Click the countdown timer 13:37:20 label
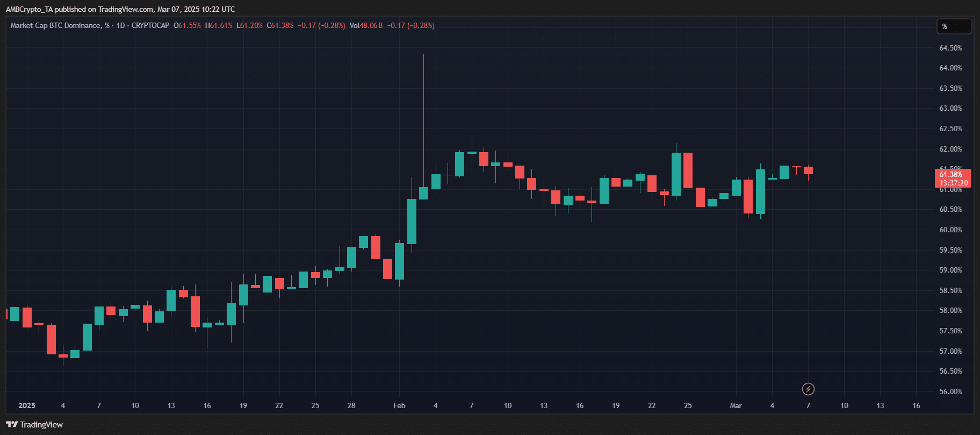This screenshot has width=980, height=435. tap(954, 183)
